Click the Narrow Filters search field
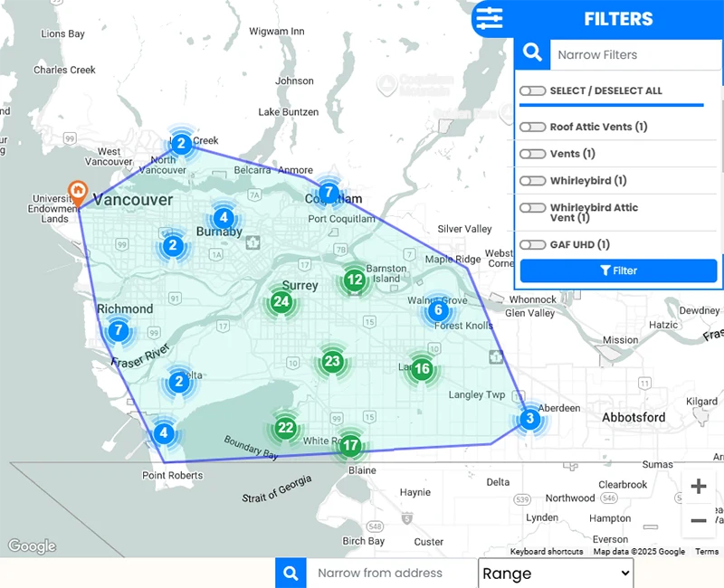Image resolution: width=724 pixels, height=588 pixels. coord(633,53)
